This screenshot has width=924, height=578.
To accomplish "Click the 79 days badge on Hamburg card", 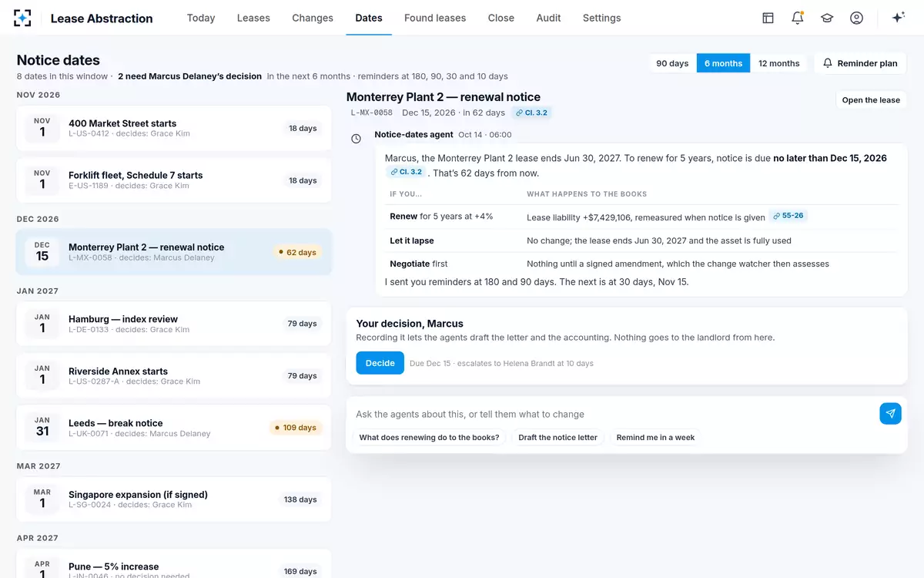I will (x=303, y=324).
